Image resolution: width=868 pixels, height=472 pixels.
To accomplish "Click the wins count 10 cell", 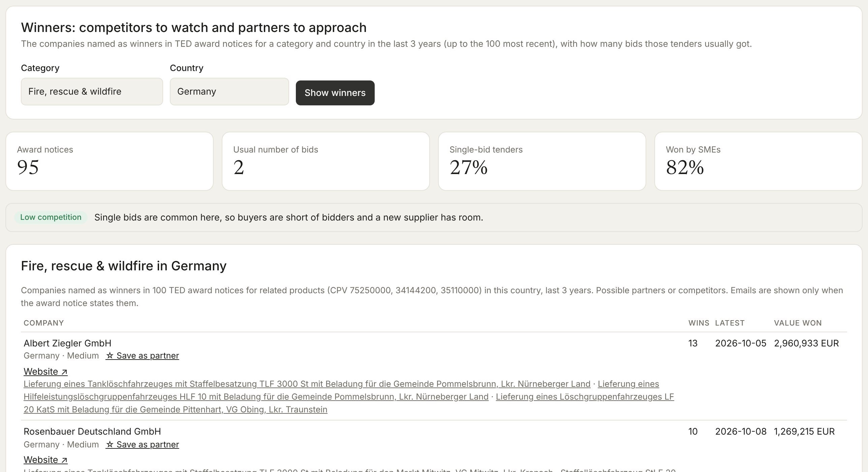I will pos(693,432).
